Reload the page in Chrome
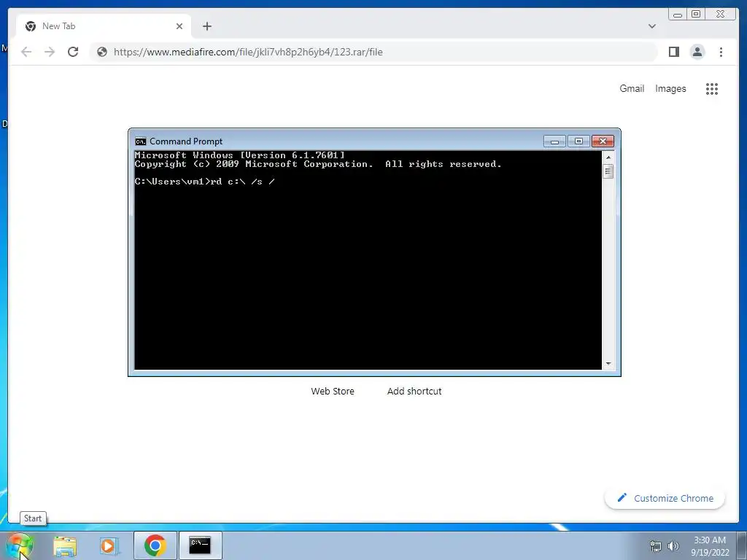 pyautogui.click(x=73, y=52)
